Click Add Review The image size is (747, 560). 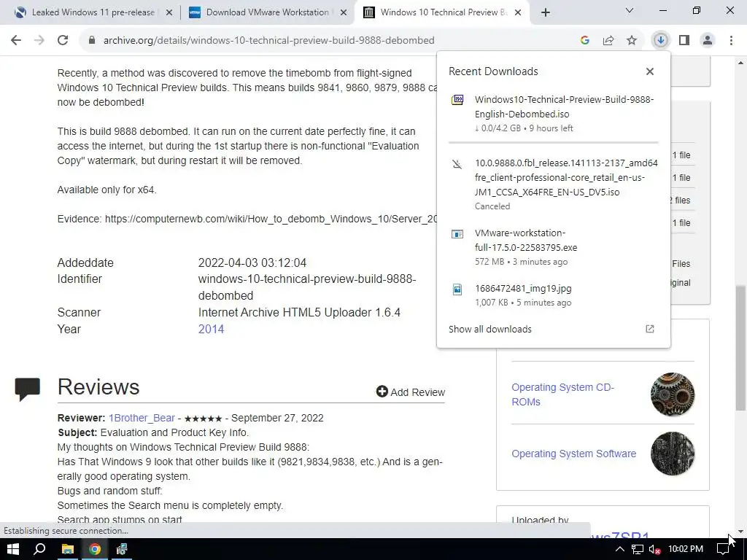coord(411,392)
